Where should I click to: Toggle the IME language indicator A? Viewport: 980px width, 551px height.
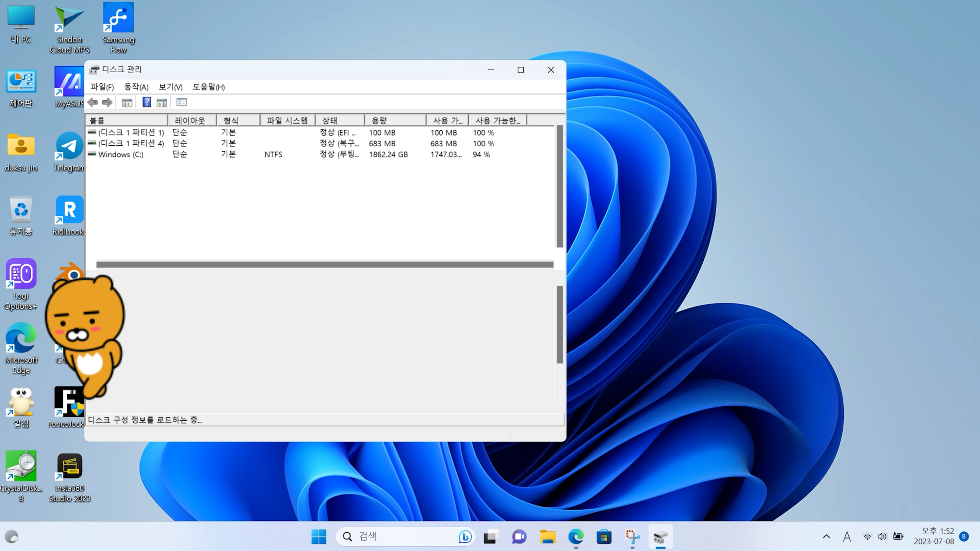[847, 537]
